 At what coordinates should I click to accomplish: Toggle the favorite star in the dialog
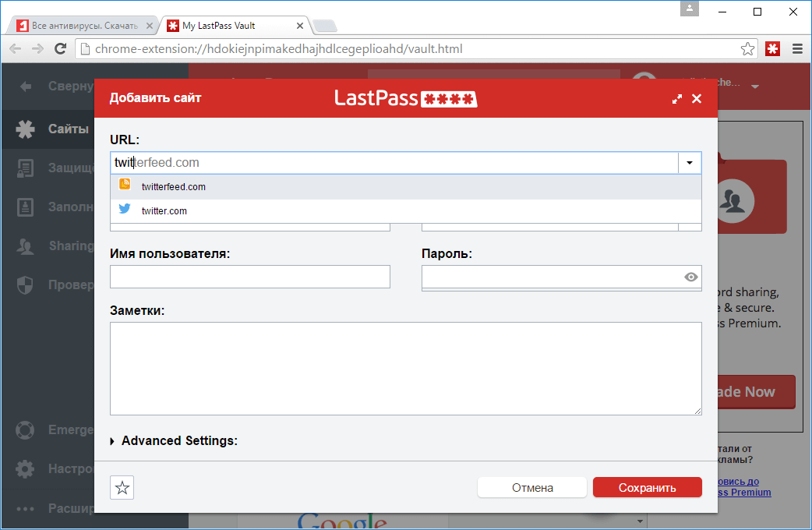[x=122, y=487]
